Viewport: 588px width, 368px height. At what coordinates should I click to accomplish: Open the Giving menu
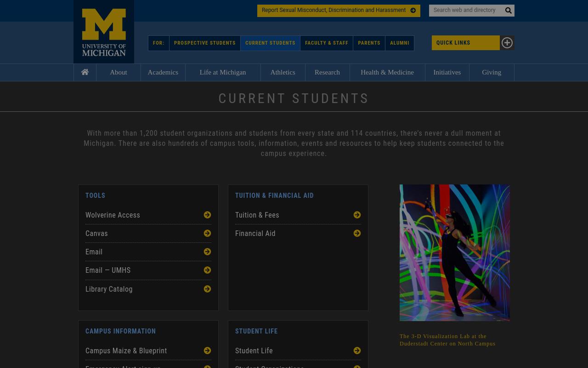(x=492, y=72)
